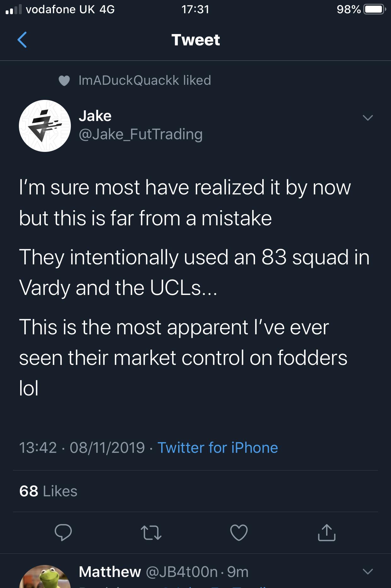
Task: Tap the battery icon in status bar
Action: 374,9
